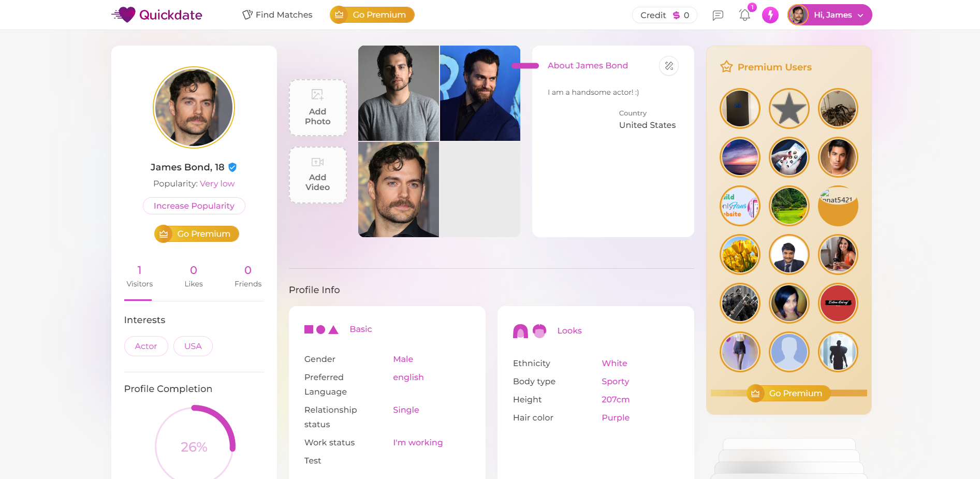Click the Height value 207cm
980x479 pixels.
(x=616, y=399)
